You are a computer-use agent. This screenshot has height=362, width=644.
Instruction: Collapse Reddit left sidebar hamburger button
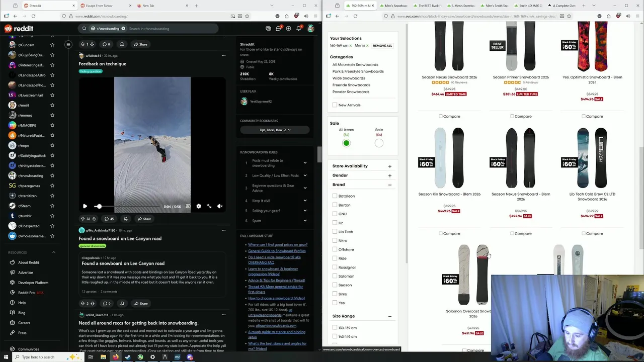coord(68,44)
